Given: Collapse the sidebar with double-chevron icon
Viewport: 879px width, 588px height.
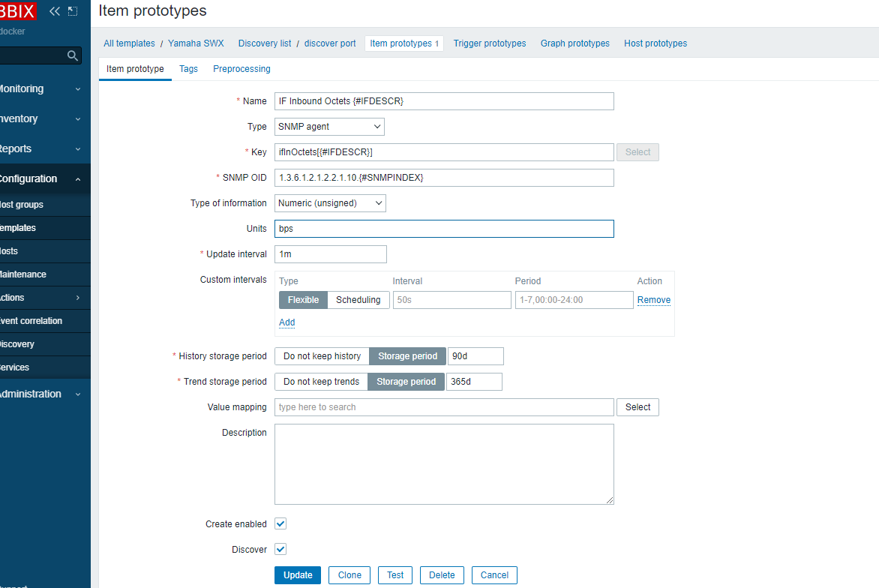Looking at the screenshot, I should [x=55, y=11].
